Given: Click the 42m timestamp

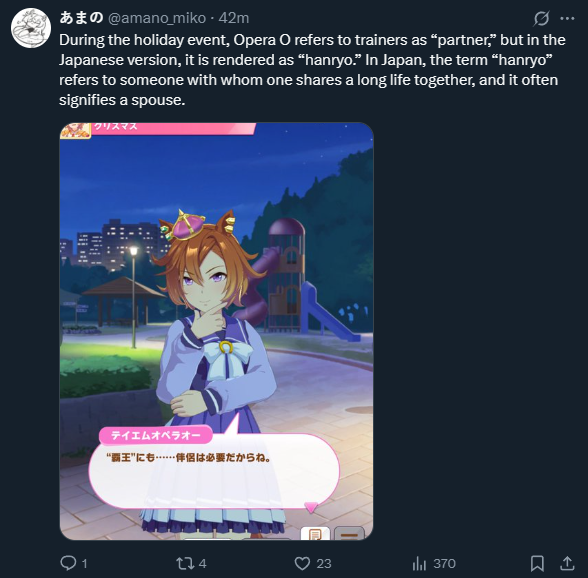Looking at the screenshot, I should coord(234,18).
